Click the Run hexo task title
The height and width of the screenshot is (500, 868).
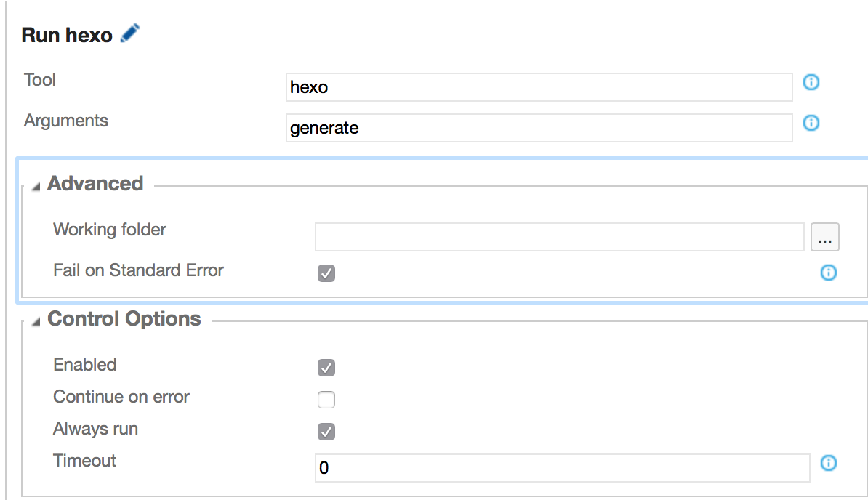click(x=67, y=35)
